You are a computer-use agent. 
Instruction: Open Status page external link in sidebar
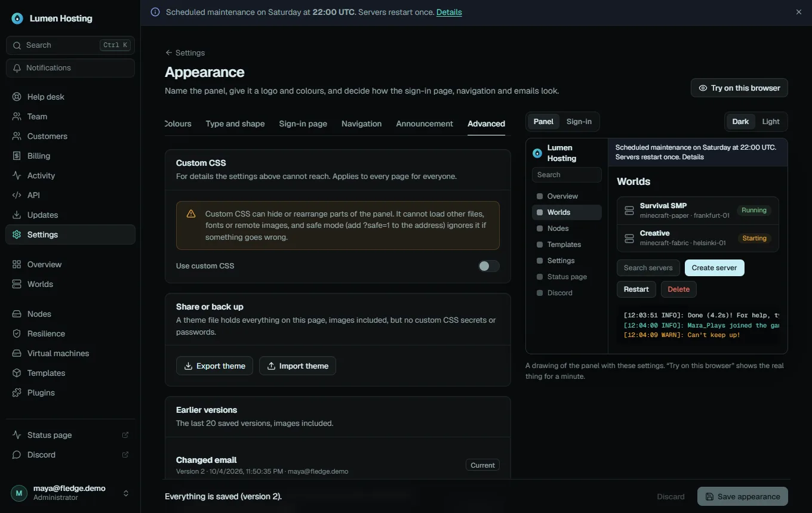click(70, 435)
